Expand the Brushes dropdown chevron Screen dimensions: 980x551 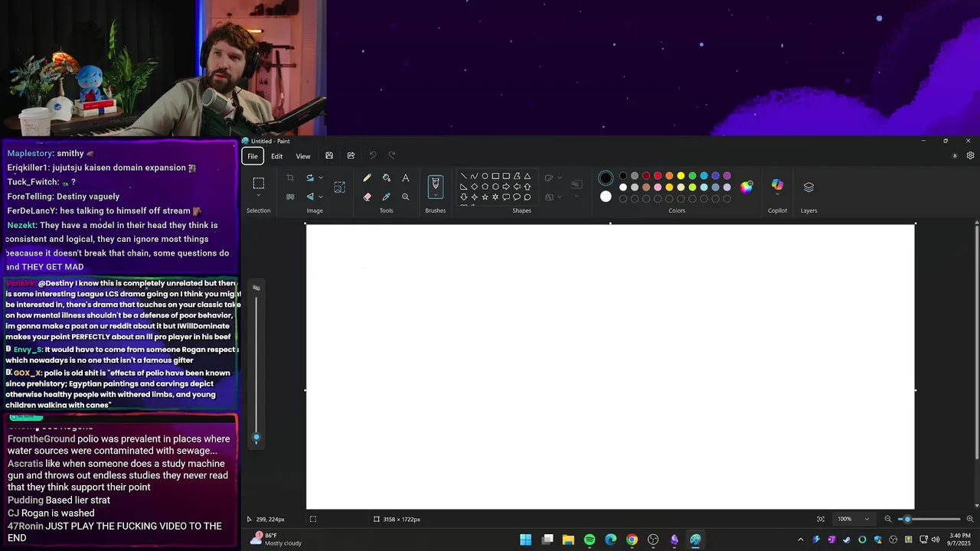pos(435,196)
